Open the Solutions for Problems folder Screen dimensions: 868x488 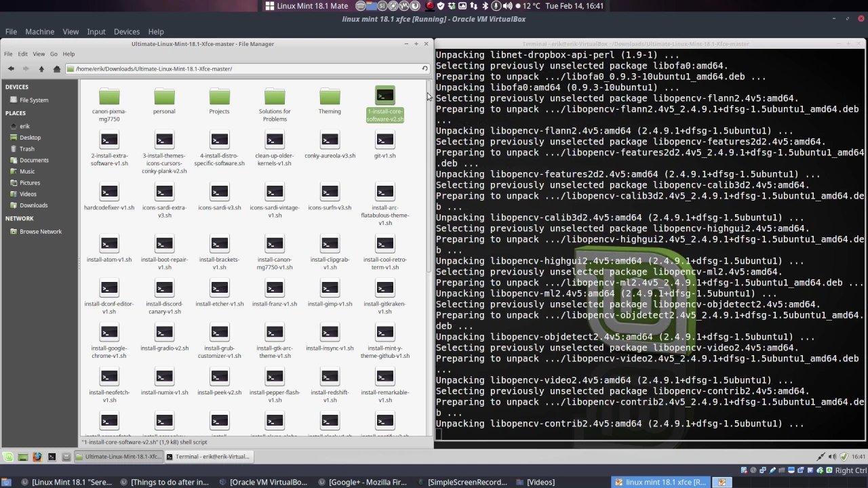coord(275,104)
